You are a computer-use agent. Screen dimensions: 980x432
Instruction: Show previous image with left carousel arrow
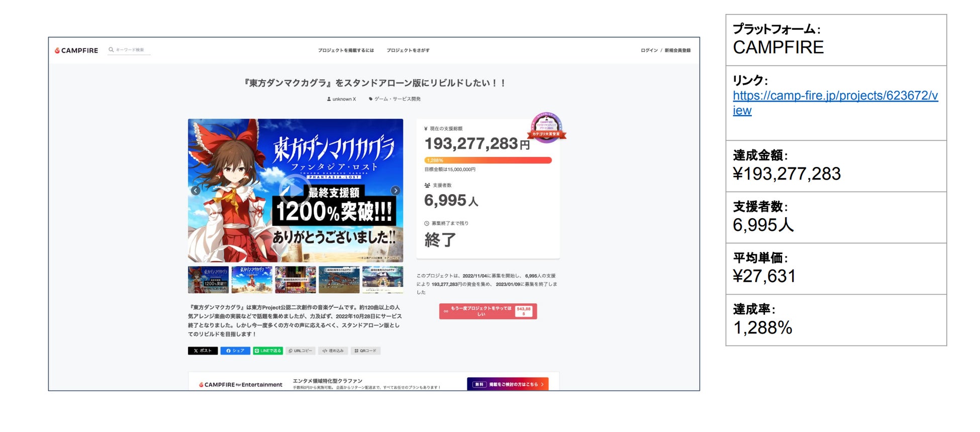(195, 191)
